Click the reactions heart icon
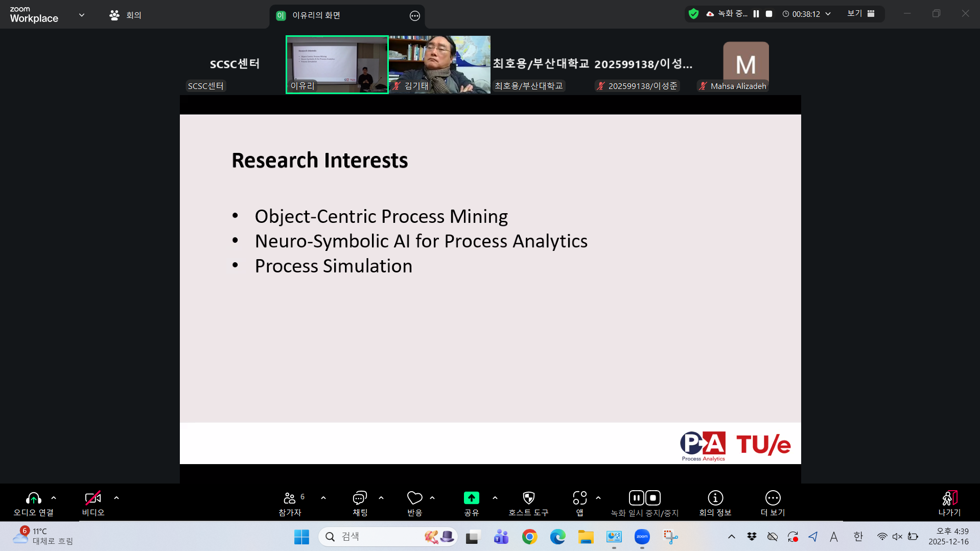 414,503
